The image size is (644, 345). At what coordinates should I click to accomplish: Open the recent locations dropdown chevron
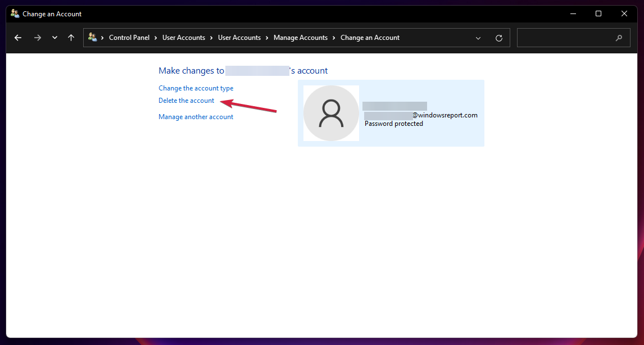[55, 38]
